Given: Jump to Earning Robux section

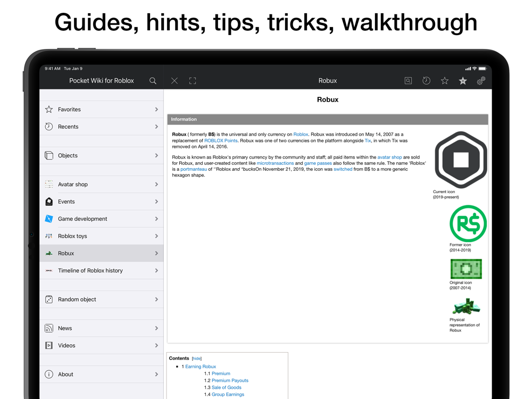Looking at the screenshot, I should point(201,367).
